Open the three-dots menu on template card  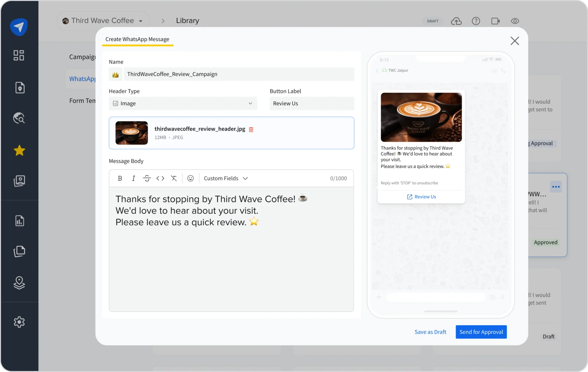click(x=556, y=187)
